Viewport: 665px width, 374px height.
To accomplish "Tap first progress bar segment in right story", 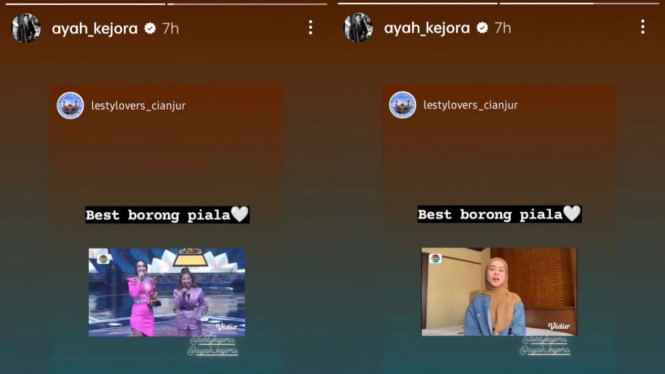I will (418, 3).
